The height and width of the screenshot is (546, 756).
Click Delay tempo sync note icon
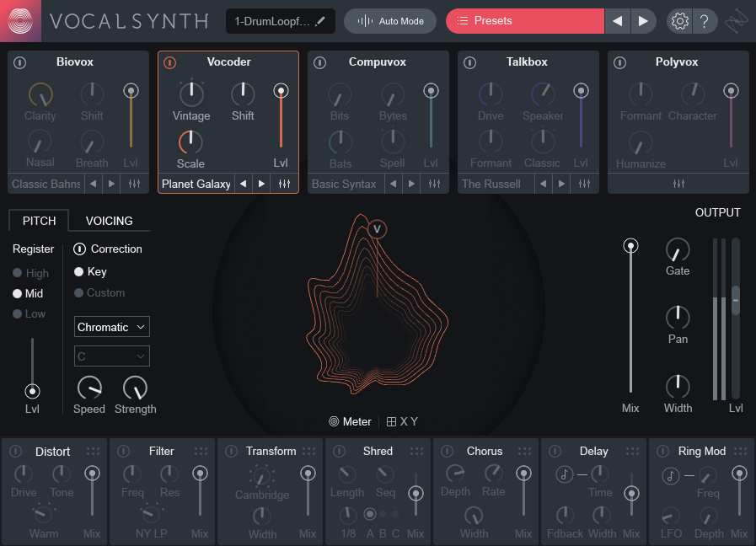564,474
